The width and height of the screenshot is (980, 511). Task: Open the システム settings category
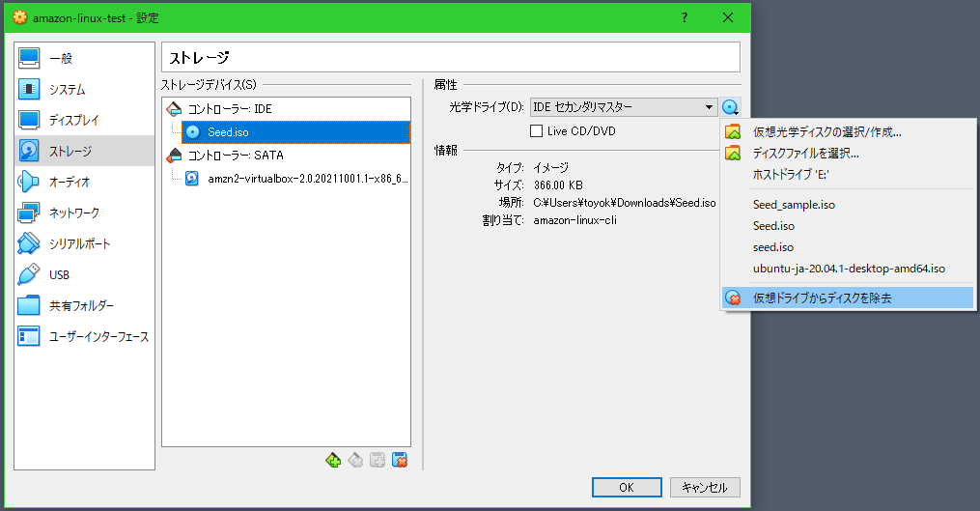point(84,90)
